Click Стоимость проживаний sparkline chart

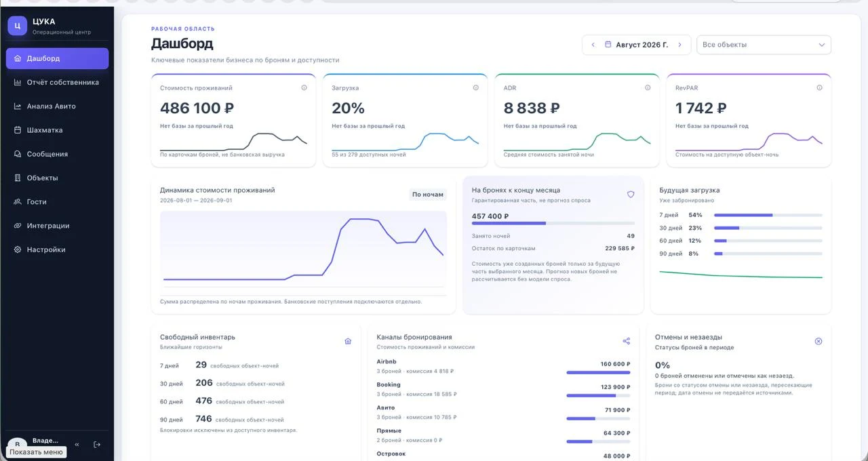[x=233, y=142]
